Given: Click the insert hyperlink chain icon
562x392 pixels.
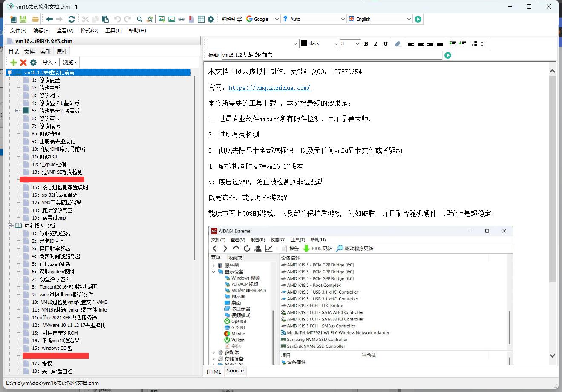Looking at the screenshot, I should (x=182, y=19).
